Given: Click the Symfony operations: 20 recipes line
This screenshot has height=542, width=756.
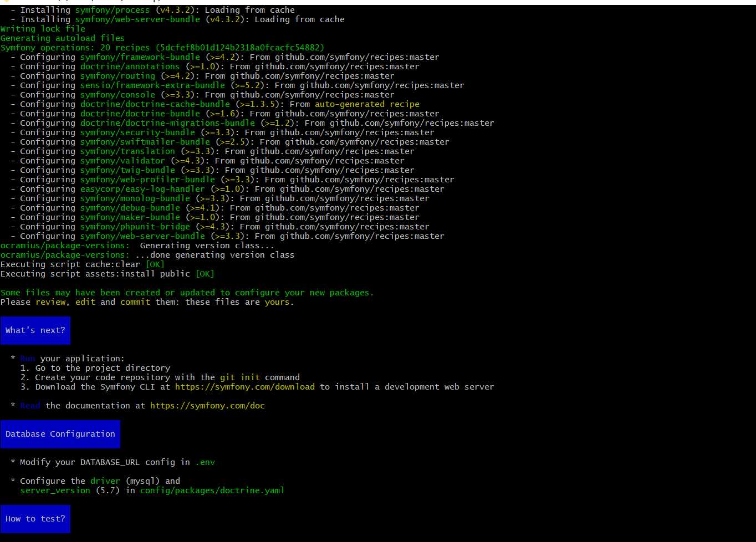Looking at the screenshot, I should pyautogui.click(x=162, y=48).
